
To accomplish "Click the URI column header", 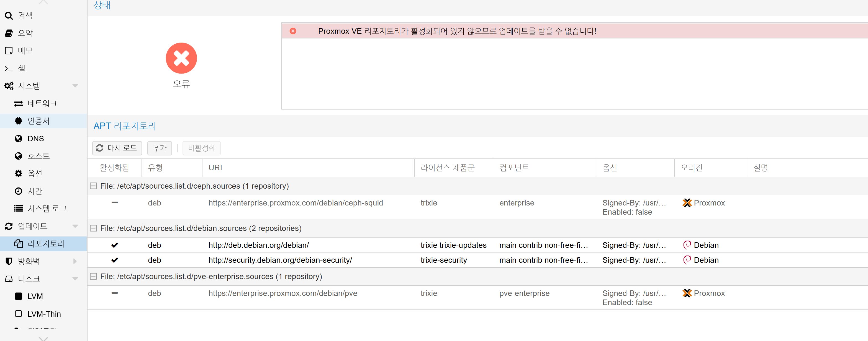I will (215, 168).
